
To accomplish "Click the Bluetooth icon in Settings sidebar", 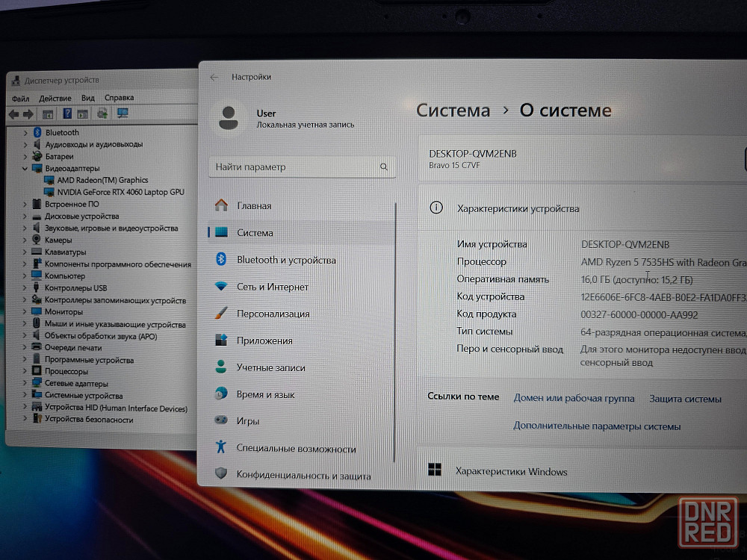I will click(x=221, y=259).
